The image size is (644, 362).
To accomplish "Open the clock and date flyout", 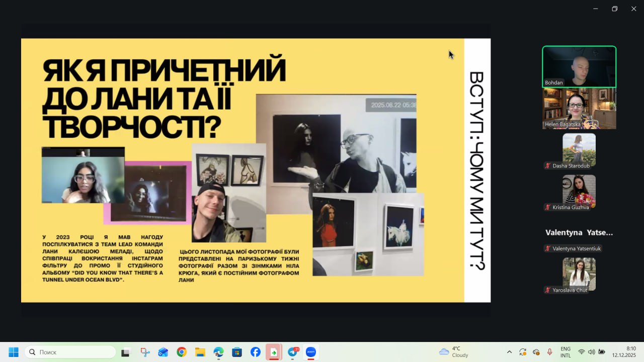I will [x=624, y=352].
